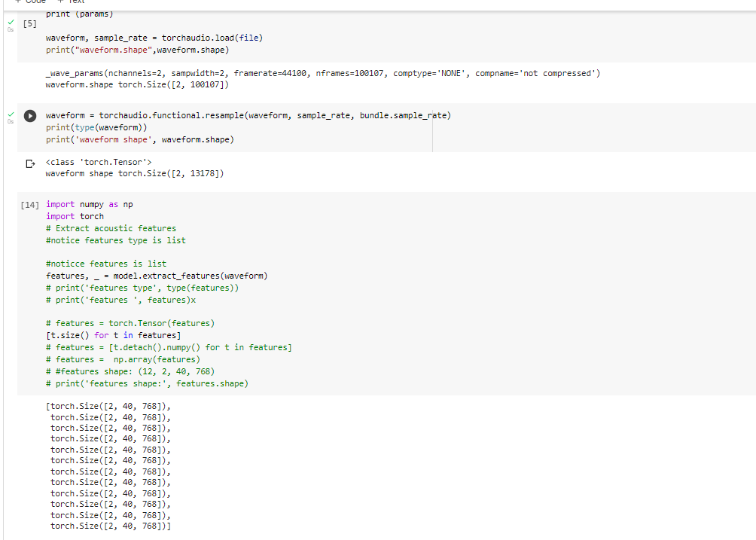Click the [5] execution count
Image resolution: width=756 pixels, height=540 pixels.
30,24
